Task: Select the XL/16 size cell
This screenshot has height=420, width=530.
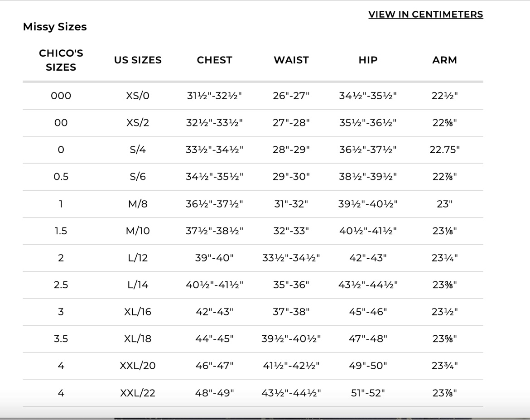Action: pyautogui.click(x=138, y=311)
